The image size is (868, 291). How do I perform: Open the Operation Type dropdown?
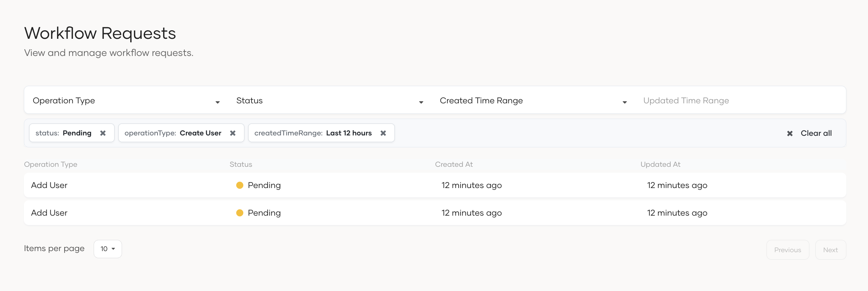pos(126,100)
